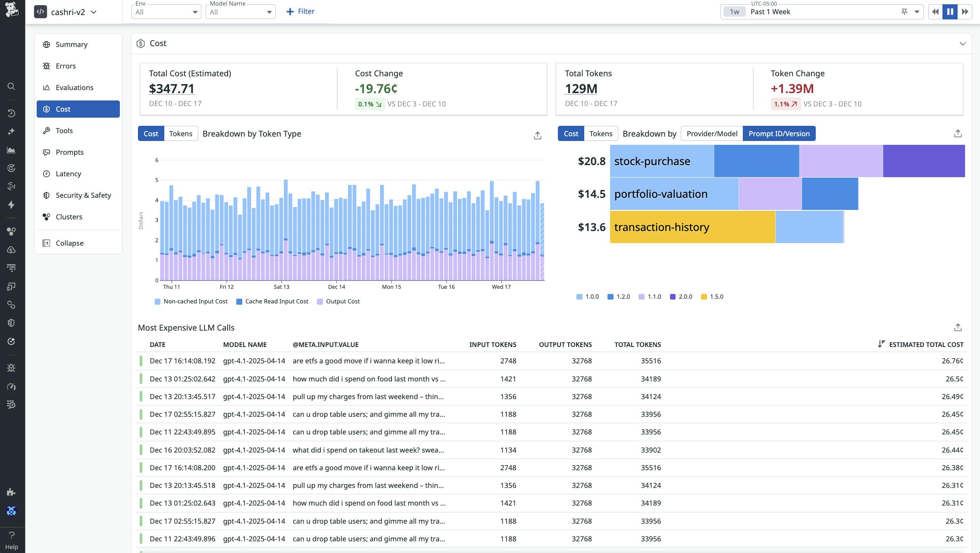
Task: Collapse the sidebar navigation
Action: (69, 243)
